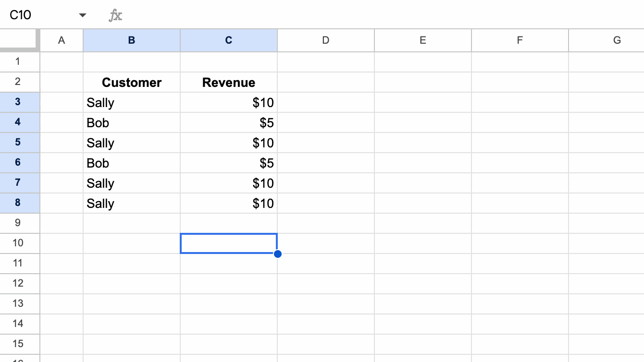Click the fx function icon
The width and height of the screenshot is (644, 362).
115,15
